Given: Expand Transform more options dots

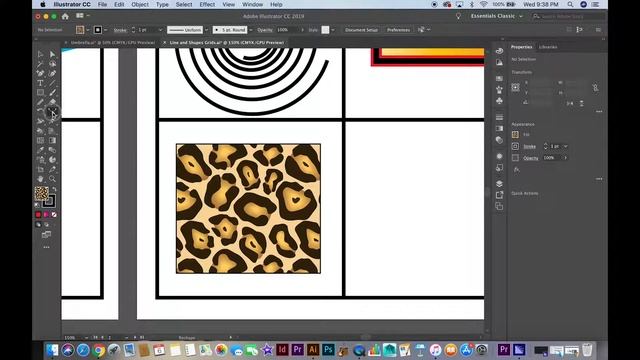Looking at the screenshot, I should click(x=599, y=111).
